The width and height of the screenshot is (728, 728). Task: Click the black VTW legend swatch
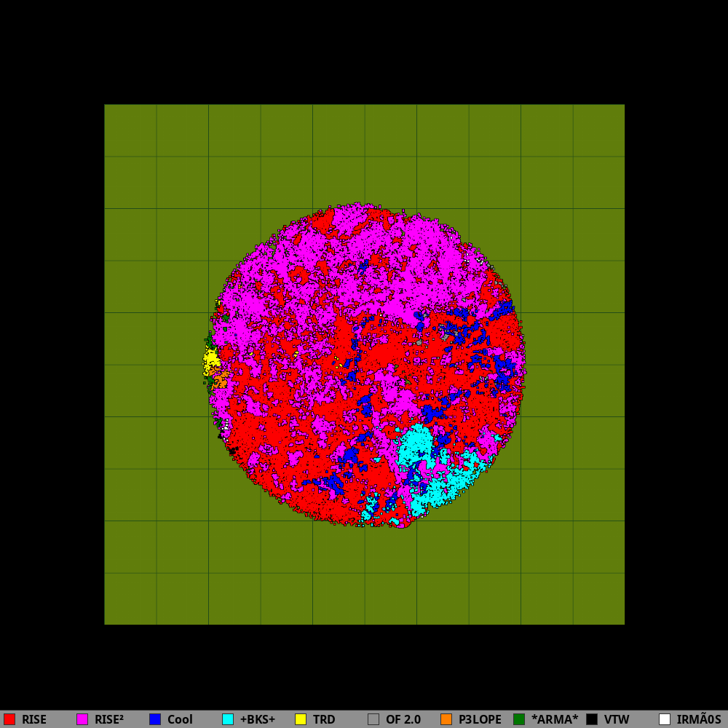tap(592, 719)
